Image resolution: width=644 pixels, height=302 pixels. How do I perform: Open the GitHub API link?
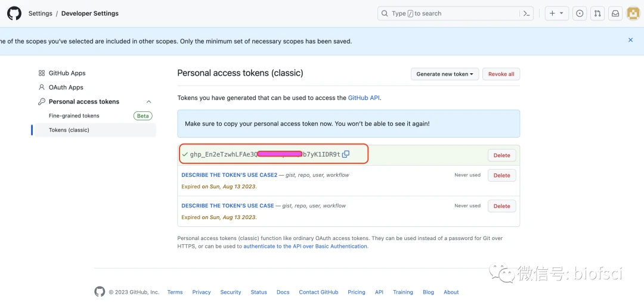click(364, 98)
